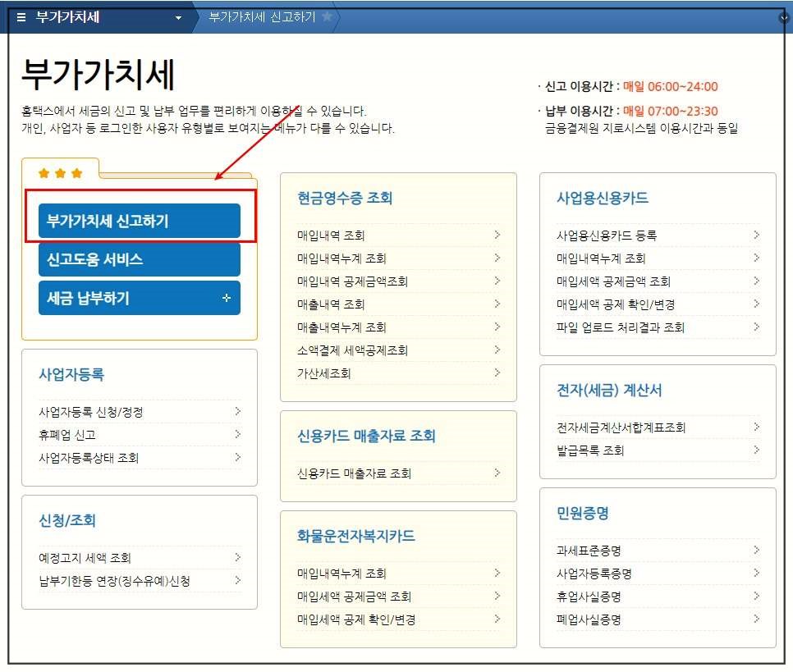Click chevron next to 휴폐업 신고
Viewport: 793px width, 672px height.
coord(237,434)
